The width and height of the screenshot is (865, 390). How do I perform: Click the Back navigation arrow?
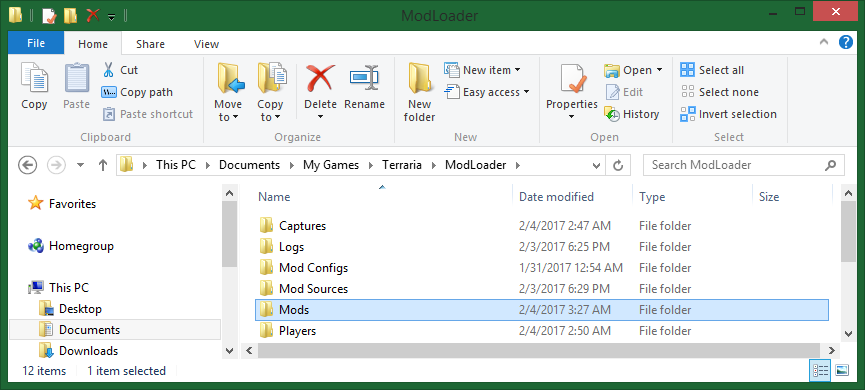28,164
